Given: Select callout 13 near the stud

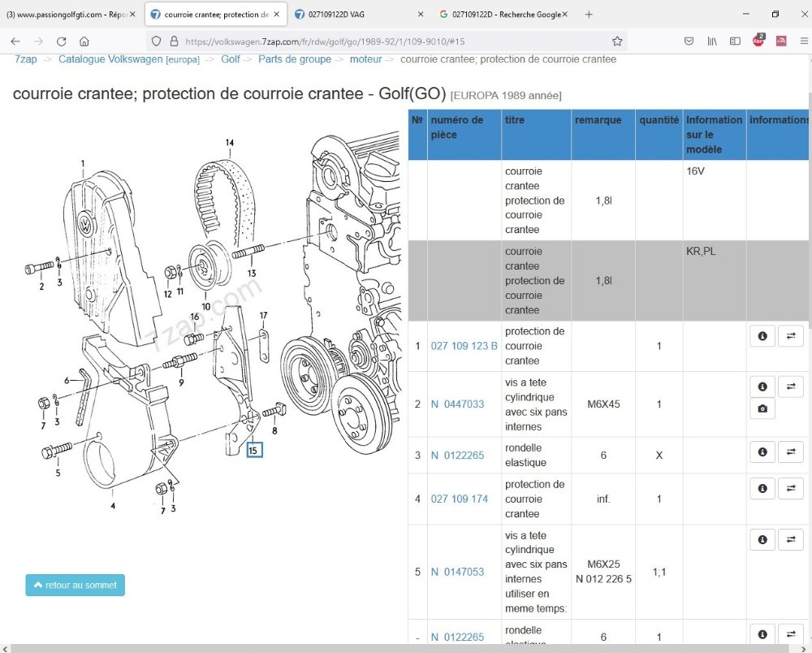Looking at the screenshot, I should (x=251, y=273).
